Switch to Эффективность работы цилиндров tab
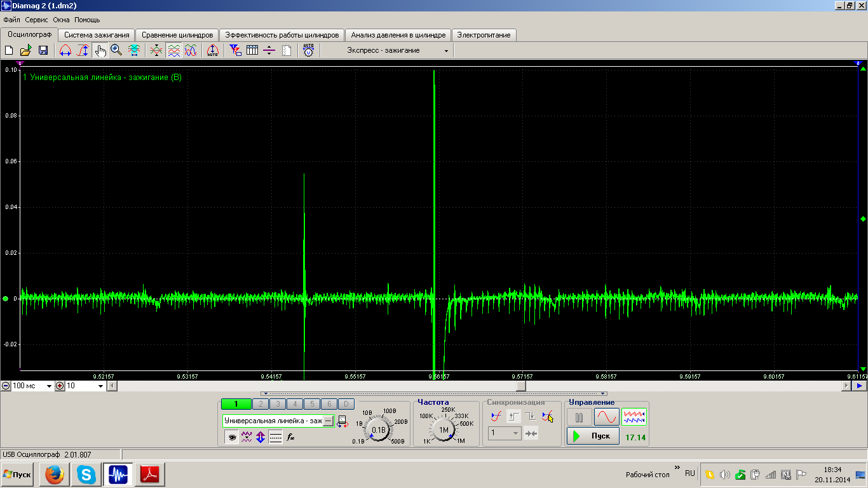Image resolution: width=868 pixels, height=488 pixels. pyautogui.click(x=283, y=35)
